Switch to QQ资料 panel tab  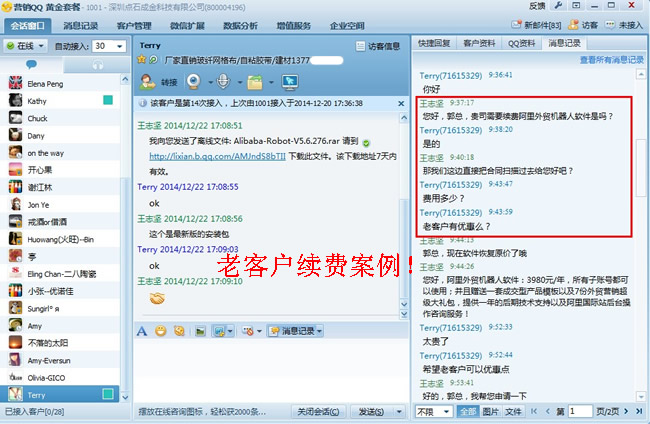(x=521, y=43)
